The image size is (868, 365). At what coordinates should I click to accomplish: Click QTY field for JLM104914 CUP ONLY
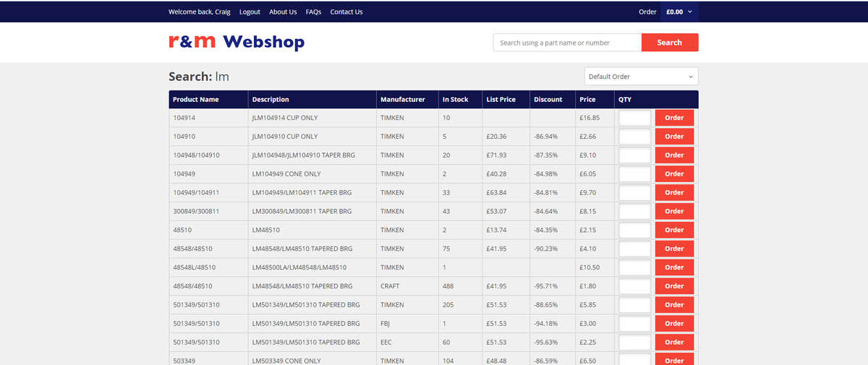[x=635, y=118]
